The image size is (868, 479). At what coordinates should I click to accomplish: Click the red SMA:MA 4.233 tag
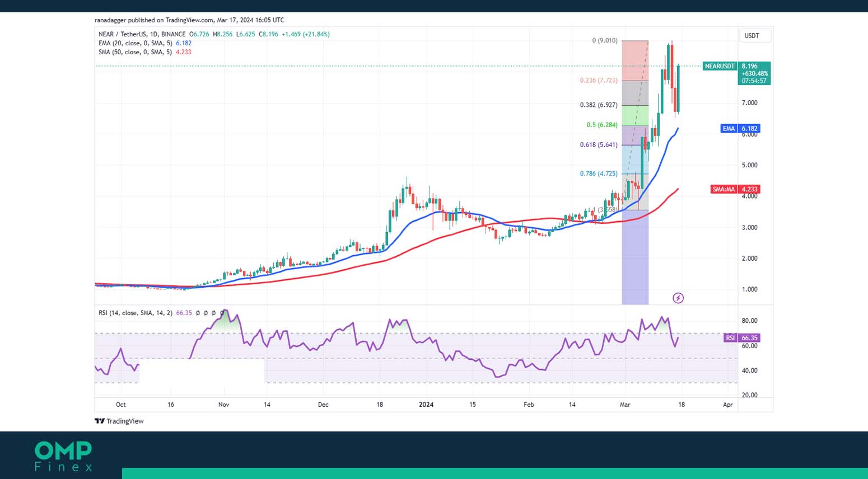(x=735, y=189)
